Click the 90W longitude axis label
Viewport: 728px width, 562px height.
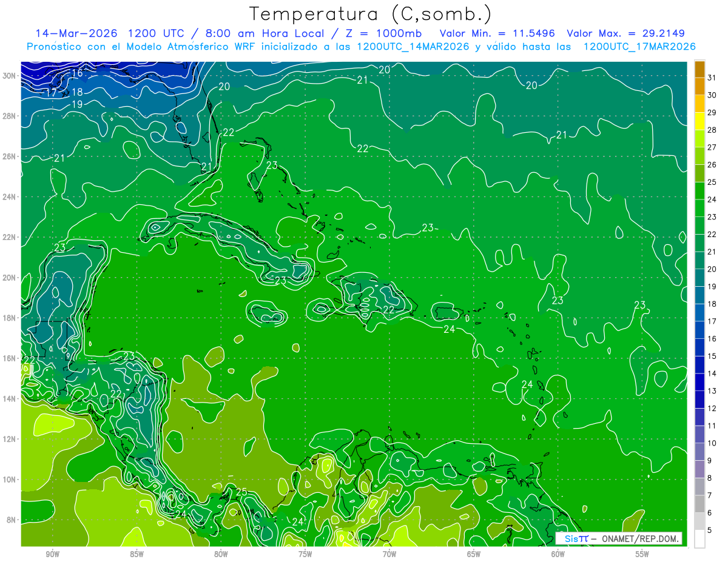52,554
